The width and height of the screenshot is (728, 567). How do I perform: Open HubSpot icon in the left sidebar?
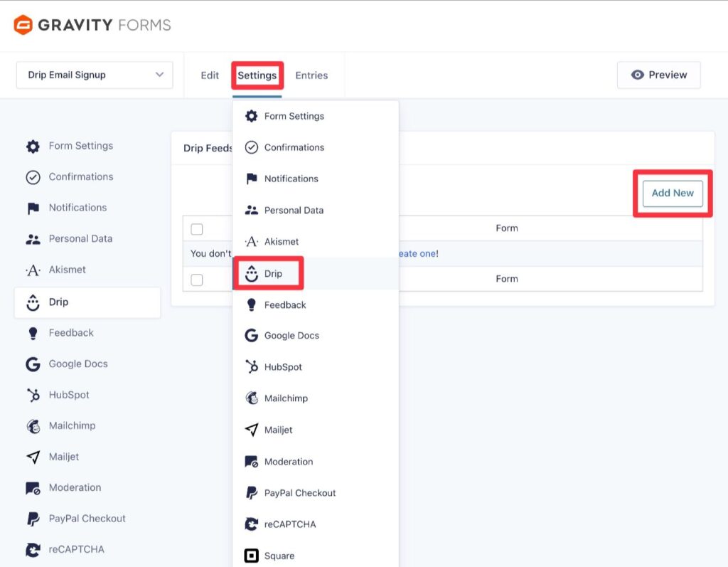(33, 395)
